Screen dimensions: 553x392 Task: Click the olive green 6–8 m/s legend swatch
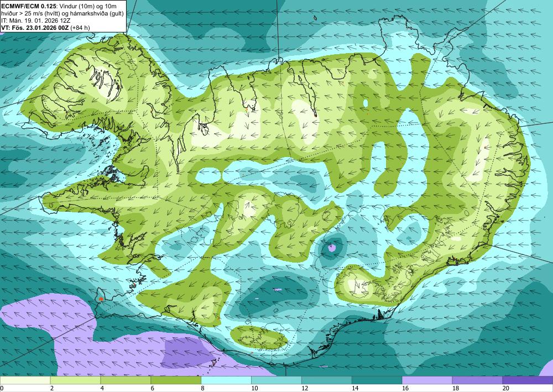pyautogui.click(x=176, y=380)
